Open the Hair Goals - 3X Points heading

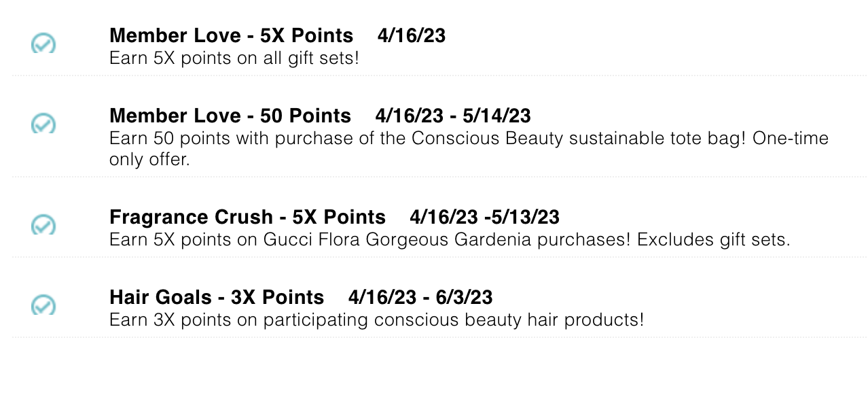pos(217,297)
